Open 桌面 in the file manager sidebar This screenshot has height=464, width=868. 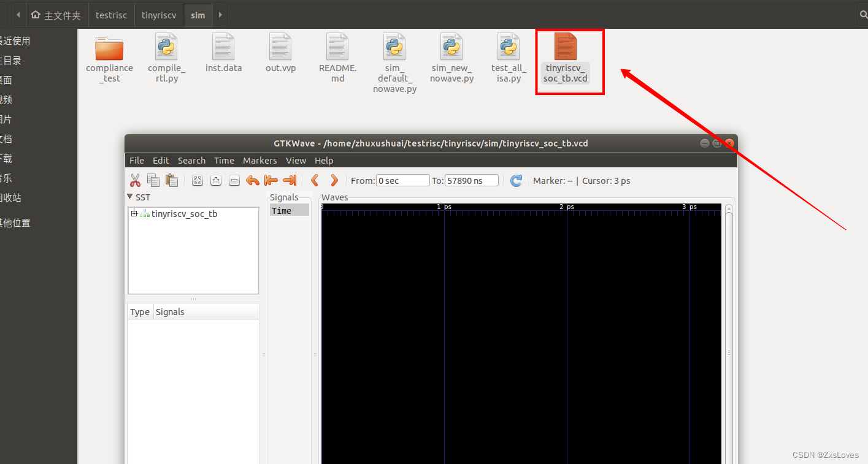coord(6,80)
